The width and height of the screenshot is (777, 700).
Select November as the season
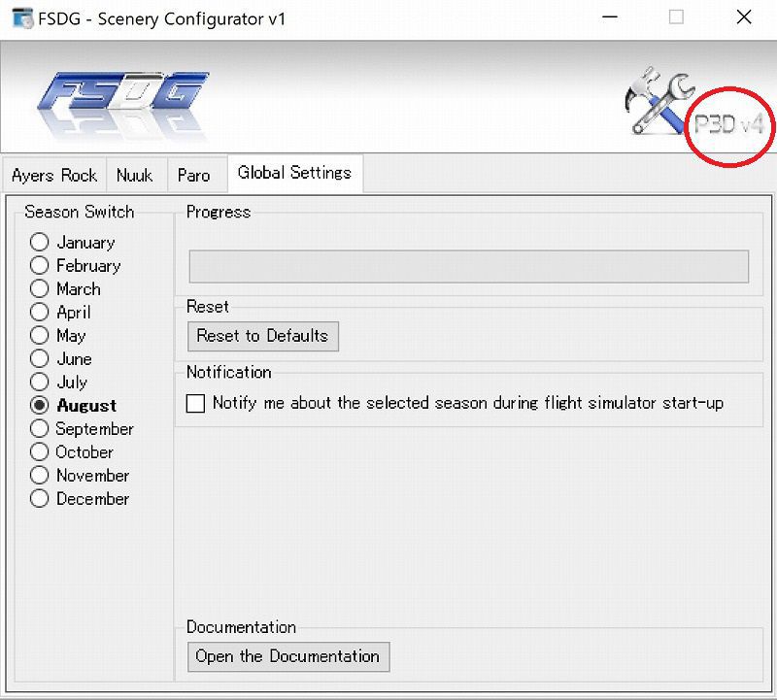(x=39, y=475)
